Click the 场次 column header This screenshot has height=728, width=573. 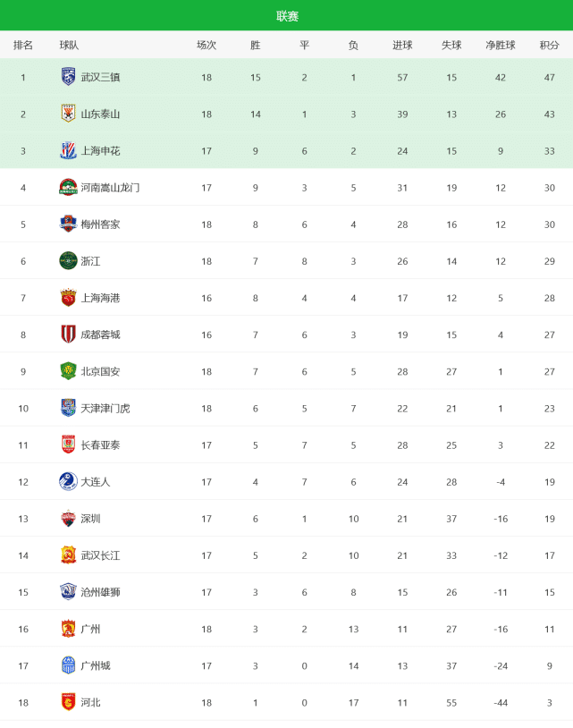click(206, 45)
